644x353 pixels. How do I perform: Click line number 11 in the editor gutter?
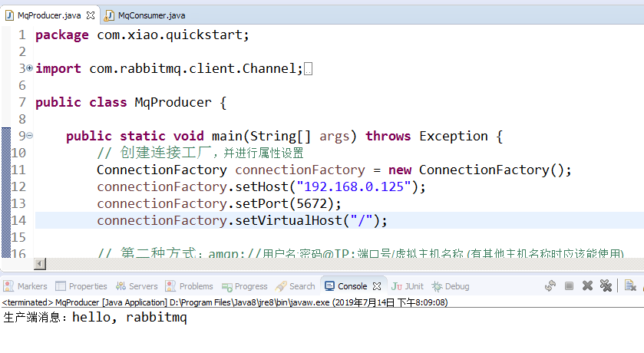(x=18, y=170)
